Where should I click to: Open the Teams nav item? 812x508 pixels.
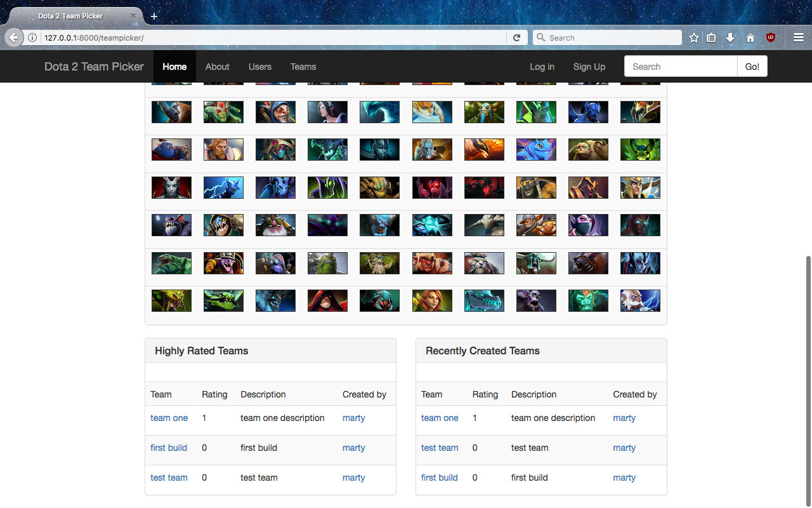(x=303, y=67)
